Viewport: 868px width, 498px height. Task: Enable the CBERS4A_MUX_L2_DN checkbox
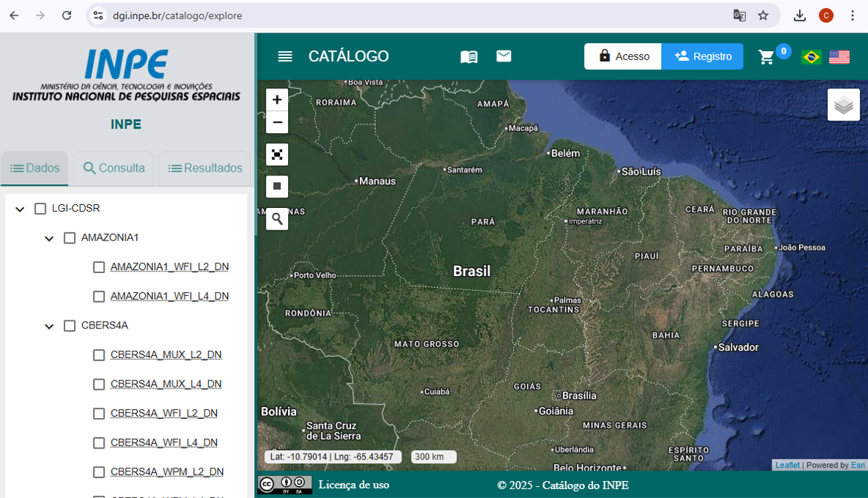pyautogui.click(x=99, y=355)
